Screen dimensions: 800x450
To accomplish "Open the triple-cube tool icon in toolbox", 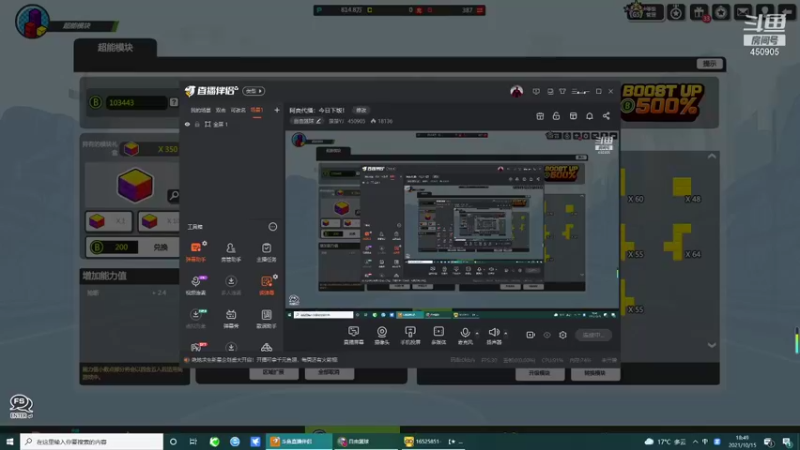I will 266,347.
